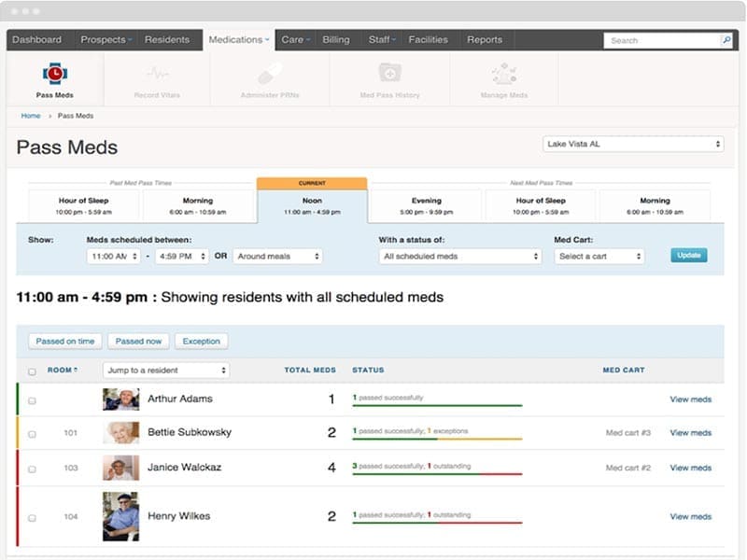Click the search magnifier icon
747x560 pixels.
click(x=726, y=40)
